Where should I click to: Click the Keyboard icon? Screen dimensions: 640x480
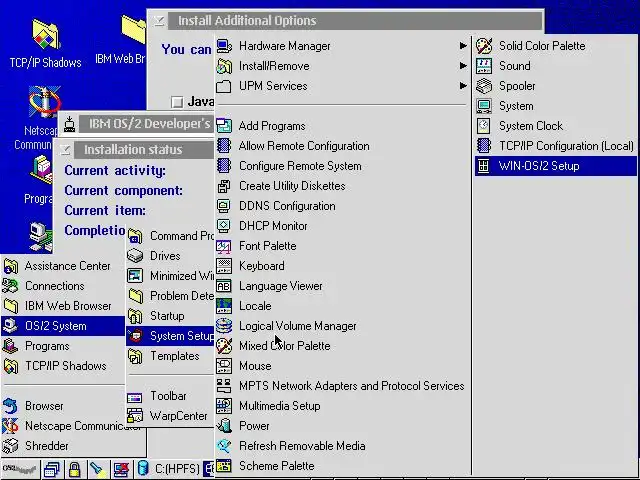224,266
